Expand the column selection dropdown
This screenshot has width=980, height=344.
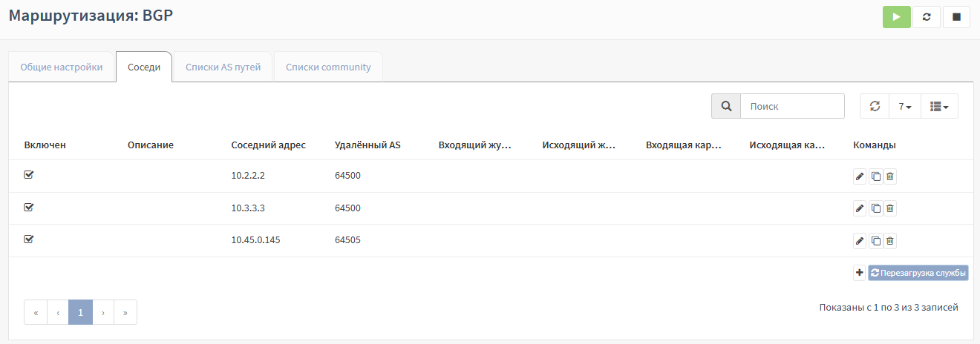click(939, 106)
